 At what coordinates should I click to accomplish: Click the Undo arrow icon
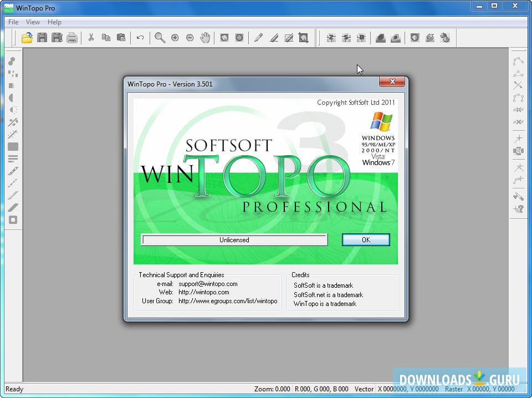coord(140,38)
